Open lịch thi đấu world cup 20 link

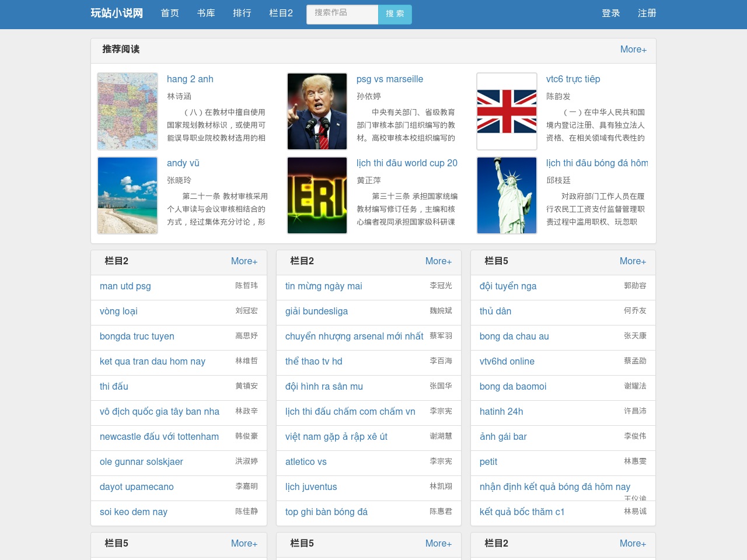[x=407, y=163]
